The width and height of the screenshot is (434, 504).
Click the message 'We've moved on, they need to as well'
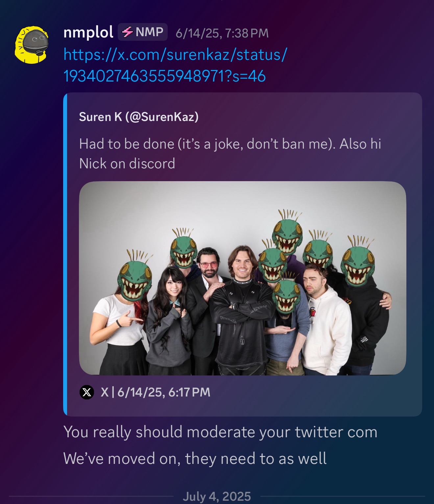tap(195, 459)
